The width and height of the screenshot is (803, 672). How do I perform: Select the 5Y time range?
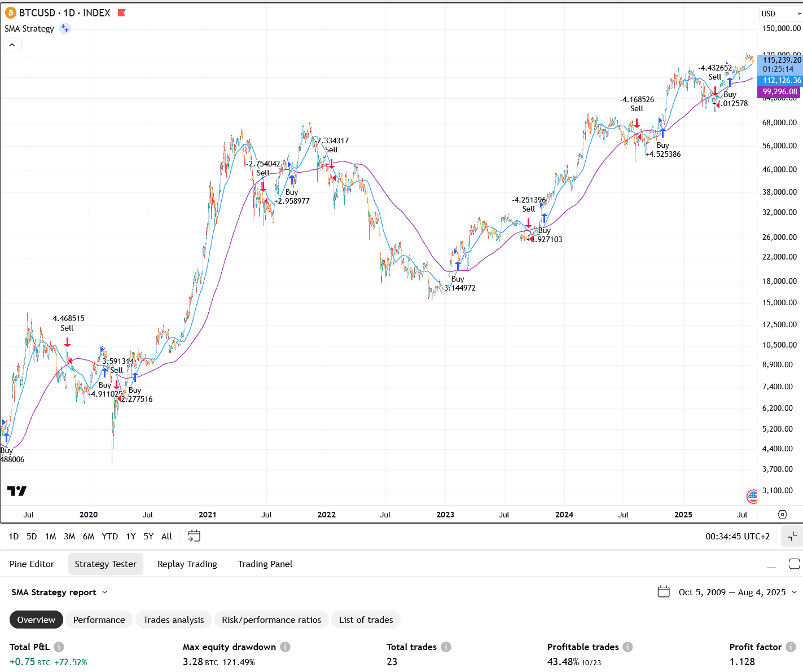tap(148, 536)
